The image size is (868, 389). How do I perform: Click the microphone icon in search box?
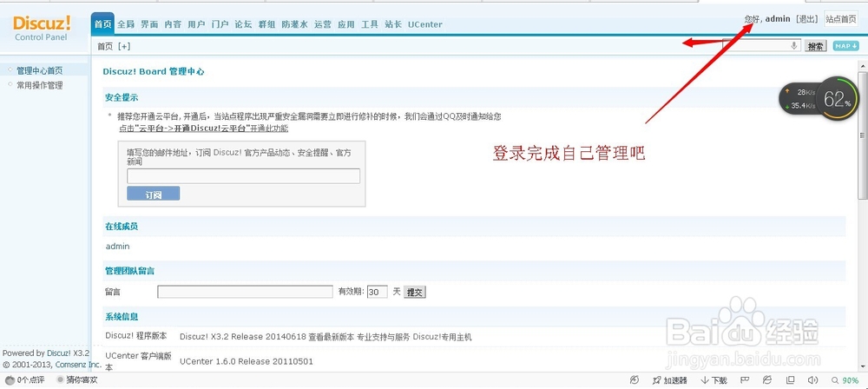pos(794,46)
